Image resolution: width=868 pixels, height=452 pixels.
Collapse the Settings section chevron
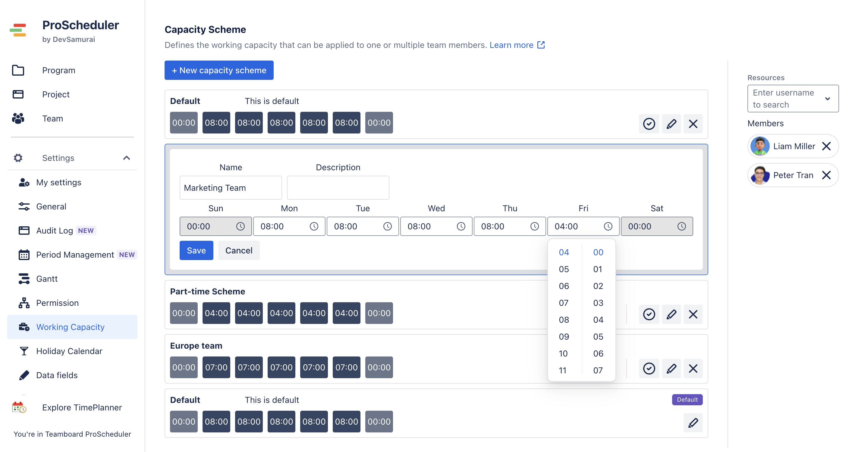126,158
